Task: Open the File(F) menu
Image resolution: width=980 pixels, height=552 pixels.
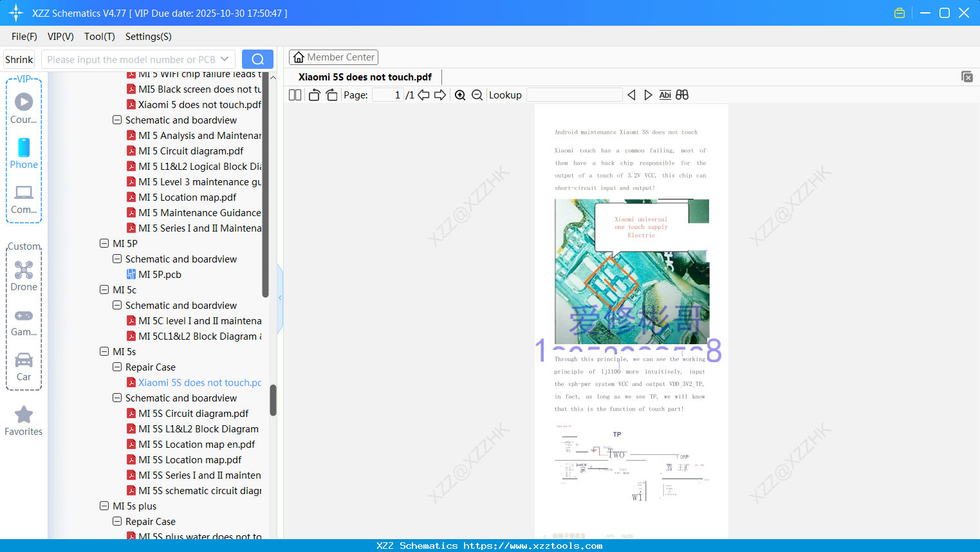Action: (x=24, y=37)
